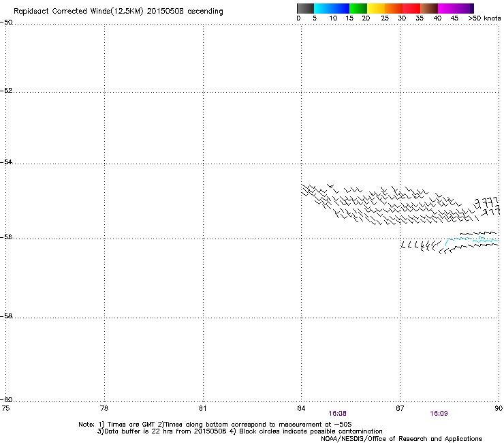Viewport: 504px width, 443px height.
Task: Click the green 15-20 knots color segment
Action: tap(358, 8)
